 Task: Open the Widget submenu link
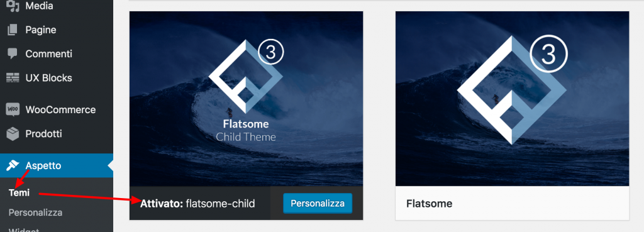pos(24,229)
